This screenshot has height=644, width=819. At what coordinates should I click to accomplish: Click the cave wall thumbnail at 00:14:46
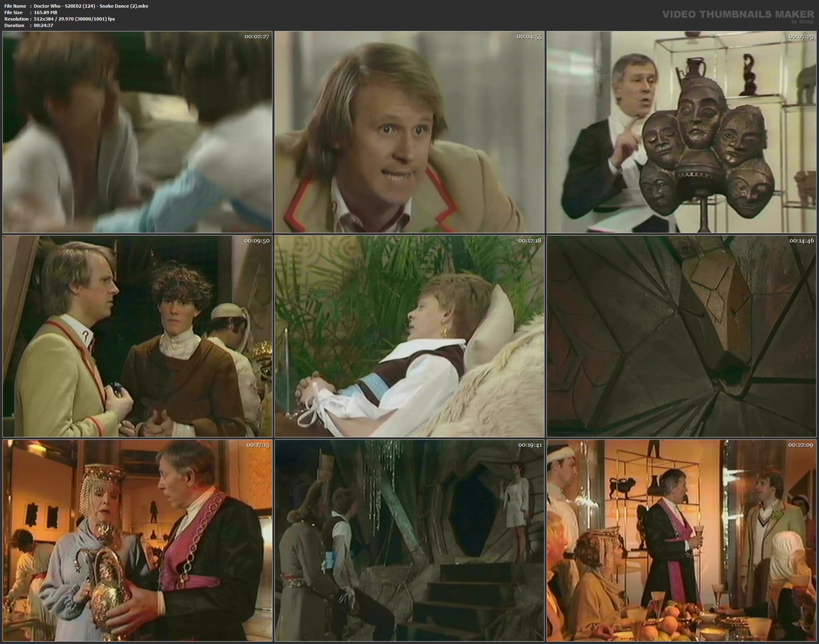pyautogui.click(x=682, y=336)
